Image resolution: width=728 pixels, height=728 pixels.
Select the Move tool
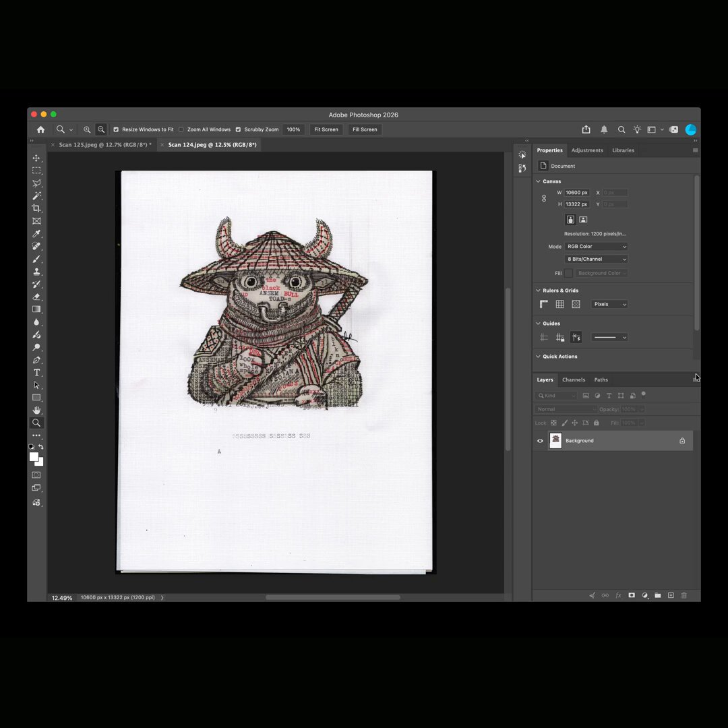[x=36, y=158]
